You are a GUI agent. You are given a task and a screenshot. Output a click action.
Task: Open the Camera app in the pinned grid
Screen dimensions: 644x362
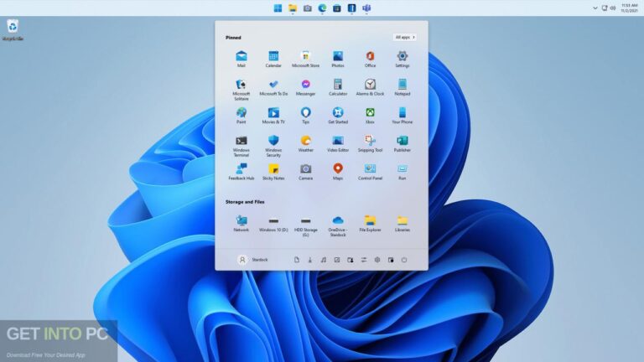[x=305, y=172]
